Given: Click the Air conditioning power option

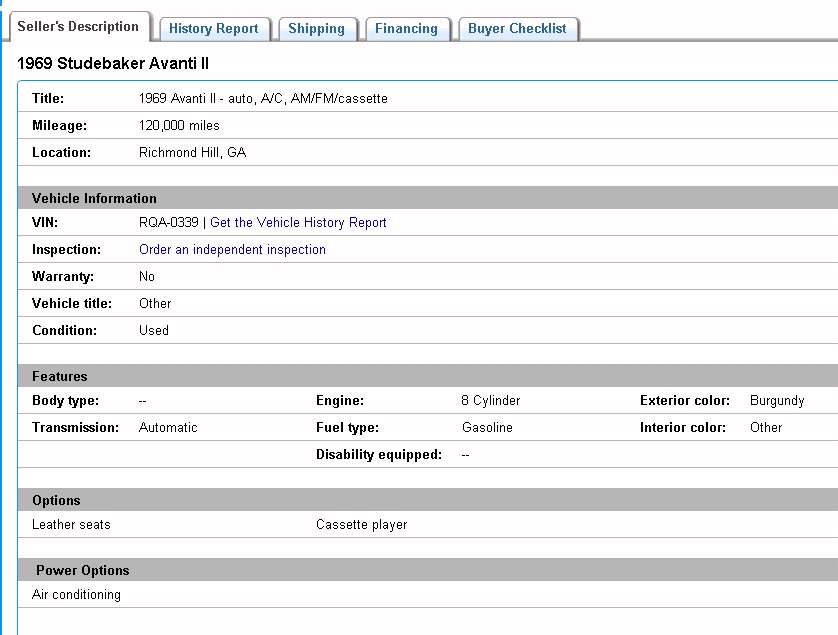Looking at the screenshot, I should [x=76, y=594].
